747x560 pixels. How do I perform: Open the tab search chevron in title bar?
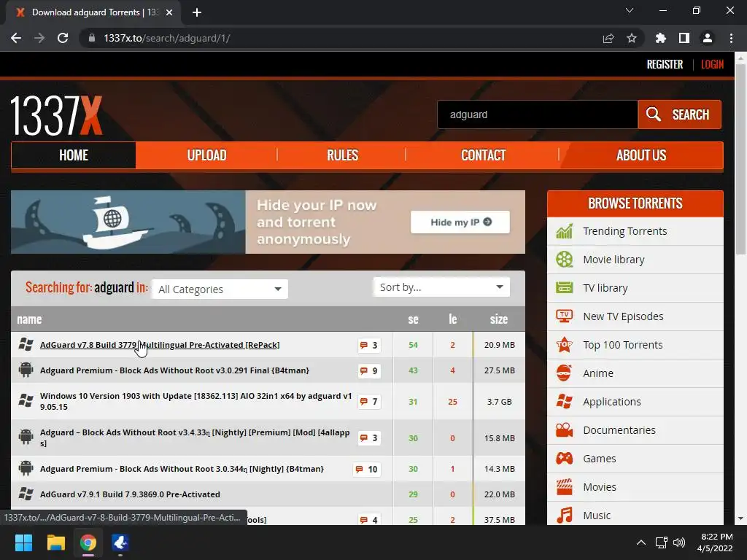tap(630, 10)
